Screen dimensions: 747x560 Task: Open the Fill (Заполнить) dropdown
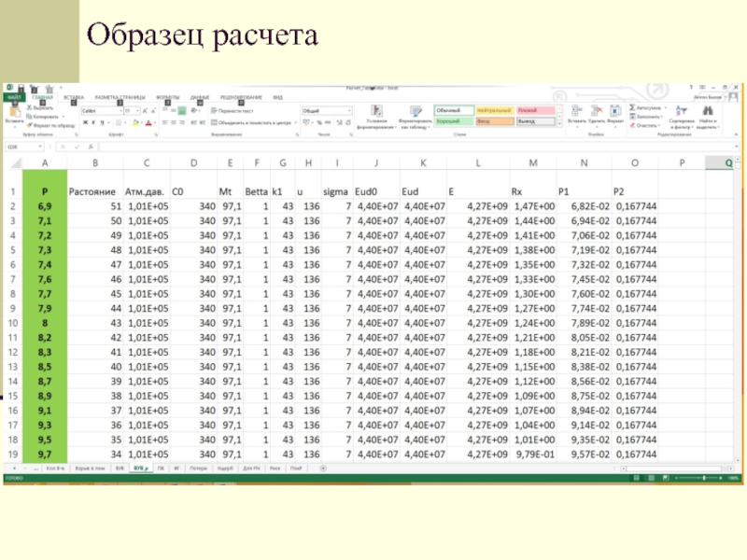[x=646, y=117]
